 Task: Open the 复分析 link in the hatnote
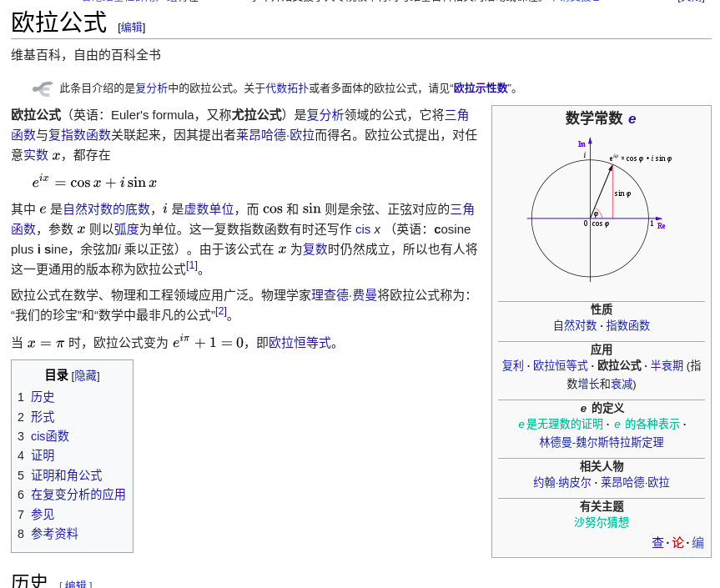coord(152,88)
